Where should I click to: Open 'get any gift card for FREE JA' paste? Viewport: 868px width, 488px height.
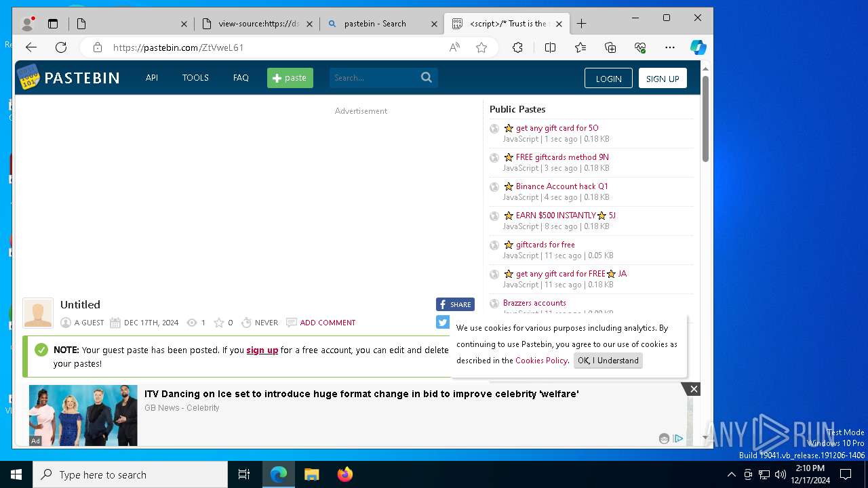(x=571, y=273)
